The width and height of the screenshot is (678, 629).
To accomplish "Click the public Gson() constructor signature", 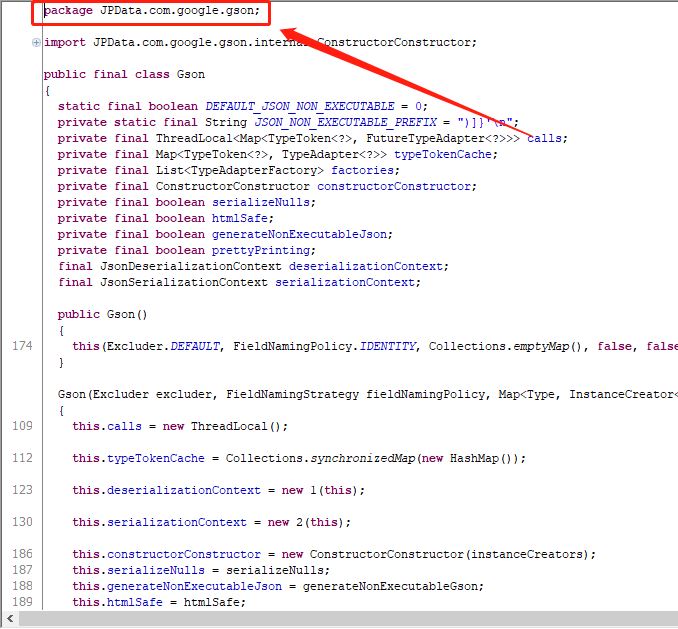I will tap(102, 314).
